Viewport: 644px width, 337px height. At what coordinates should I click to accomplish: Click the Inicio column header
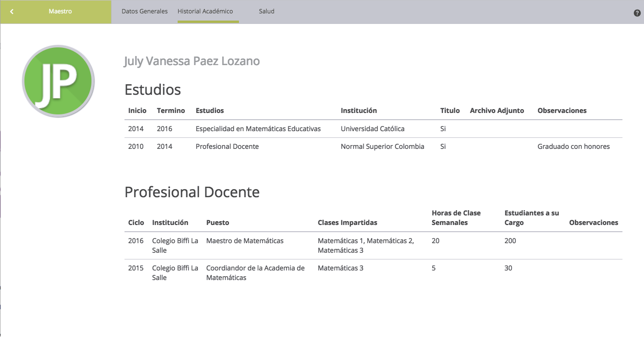coord(137,111)
